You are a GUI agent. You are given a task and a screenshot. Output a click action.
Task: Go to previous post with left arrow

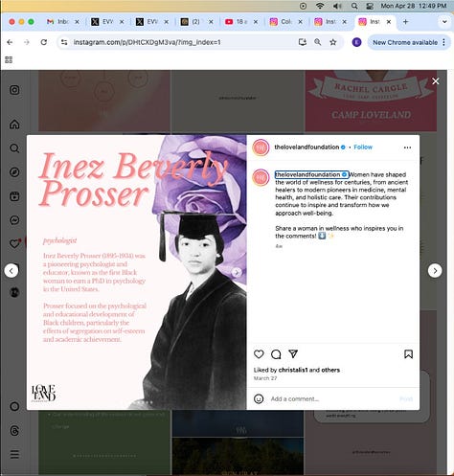[x=11, y=271]
